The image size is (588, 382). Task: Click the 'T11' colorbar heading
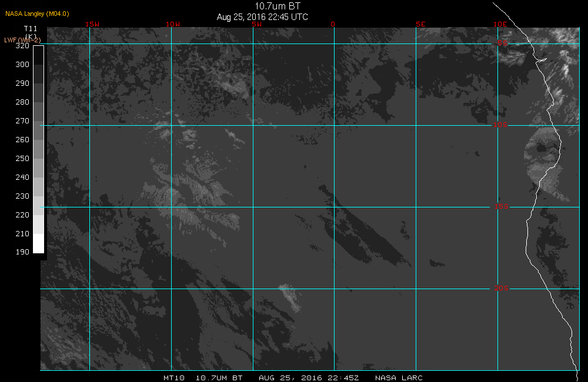31,28
